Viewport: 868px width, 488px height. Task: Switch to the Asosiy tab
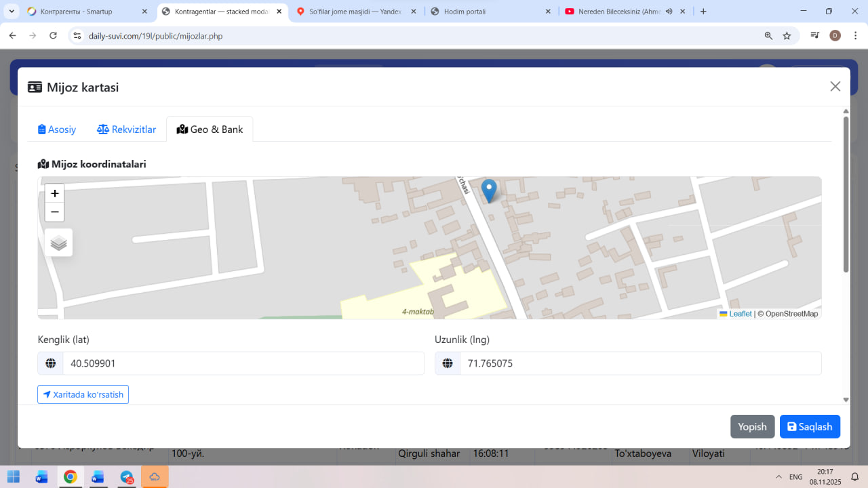[57, 129]
